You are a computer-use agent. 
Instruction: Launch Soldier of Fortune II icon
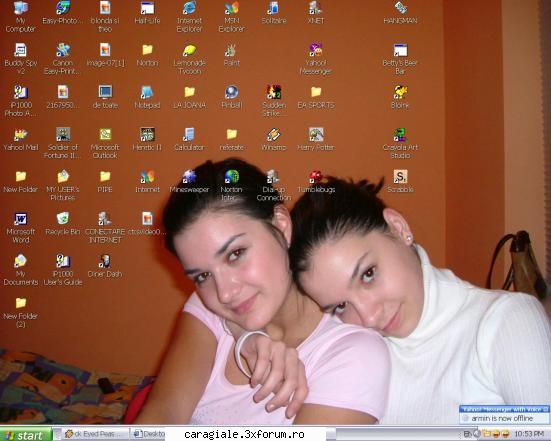pos(63,143)
